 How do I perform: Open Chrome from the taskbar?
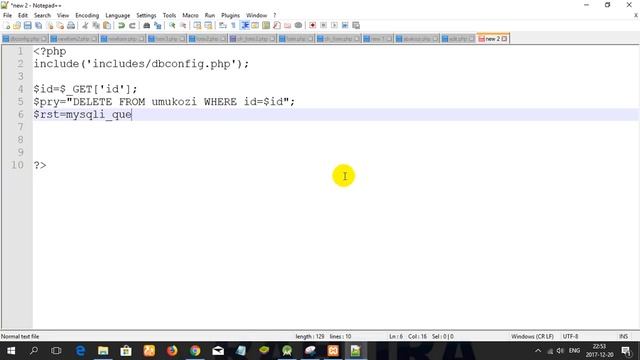195,351
